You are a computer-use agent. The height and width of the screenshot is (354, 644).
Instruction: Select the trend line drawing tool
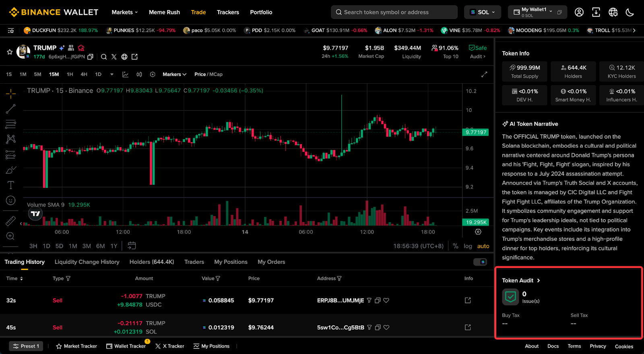(x=11, y=109)
